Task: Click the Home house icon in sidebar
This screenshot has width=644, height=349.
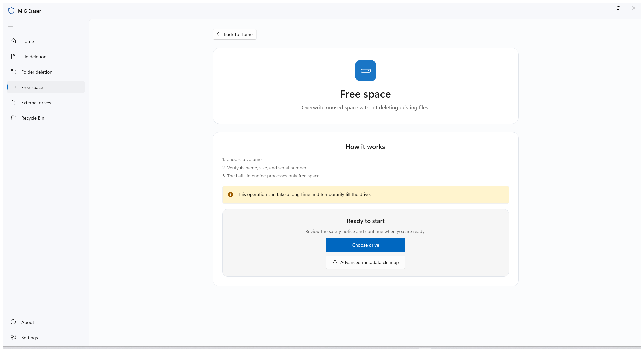Action: pos(13,41)
